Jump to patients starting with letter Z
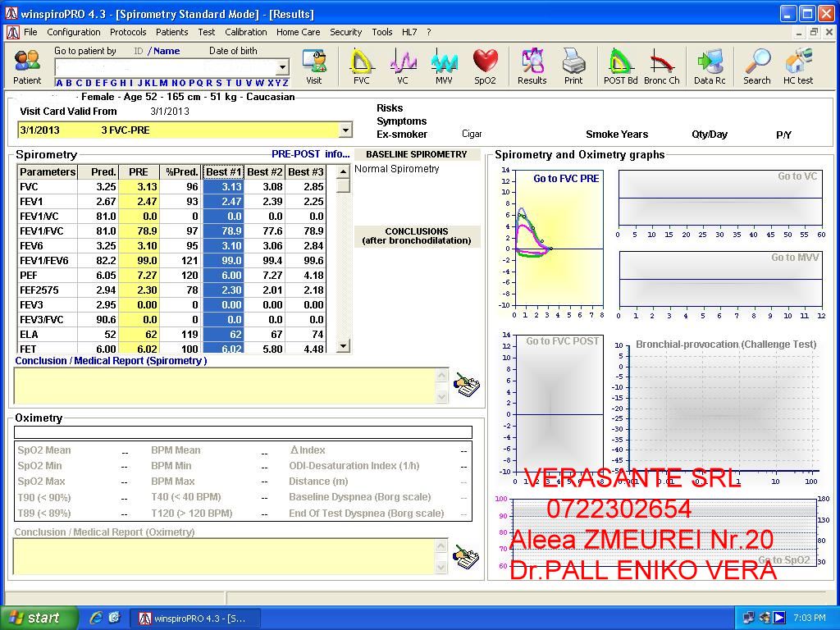Screen dimensions: 840x630 pyautogui.click(x=285, y=83)
